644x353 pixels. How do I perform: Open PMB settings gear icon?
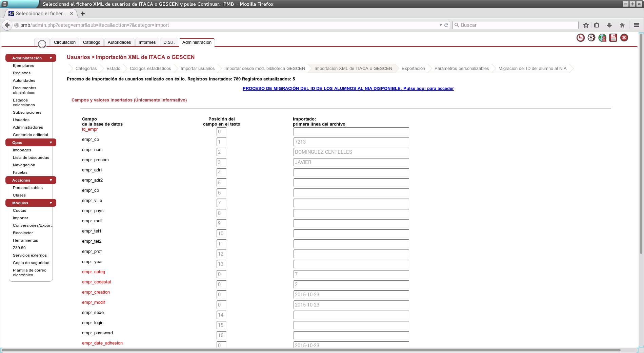[x=591, y=38]
